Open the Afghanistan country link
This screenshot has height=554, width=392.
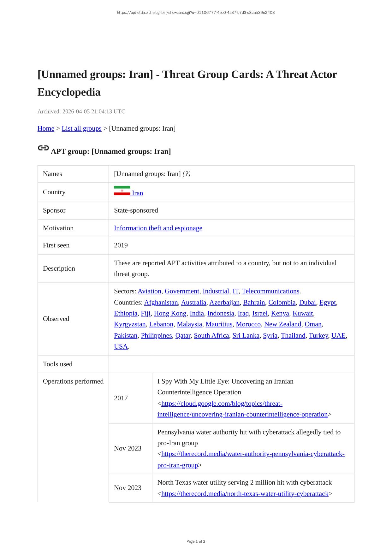click(161, 303)
